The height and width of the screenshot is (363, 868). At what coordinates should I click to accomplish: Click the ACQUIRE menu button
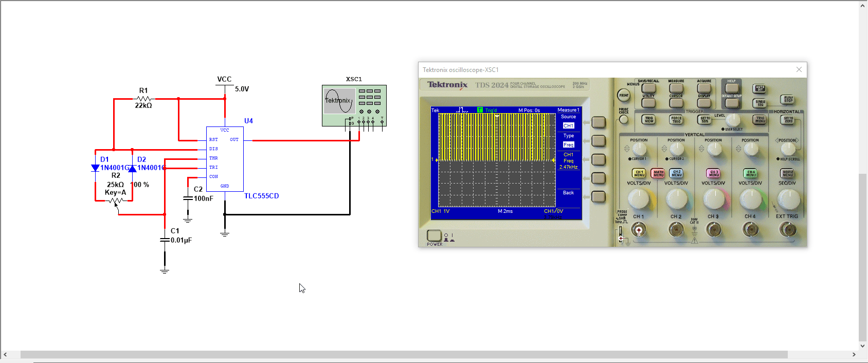click(x=704, y=88)
